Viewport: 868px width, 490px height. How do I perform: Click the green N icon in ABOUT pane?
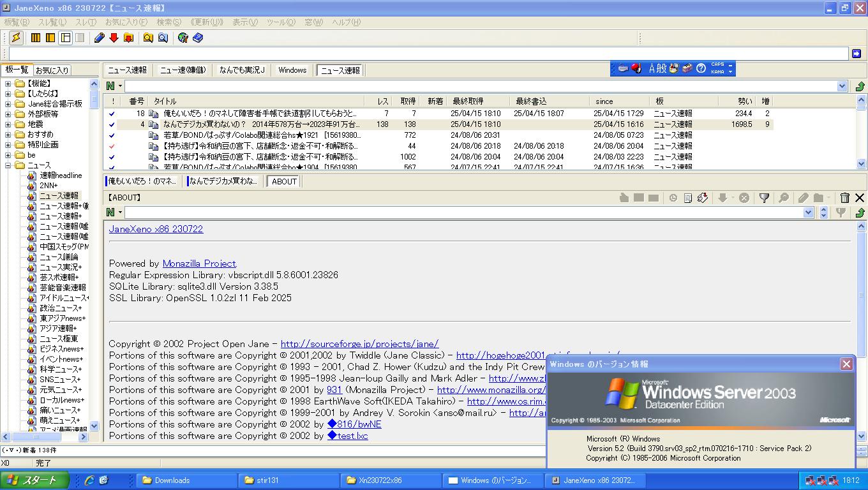[x=111, y=212]
